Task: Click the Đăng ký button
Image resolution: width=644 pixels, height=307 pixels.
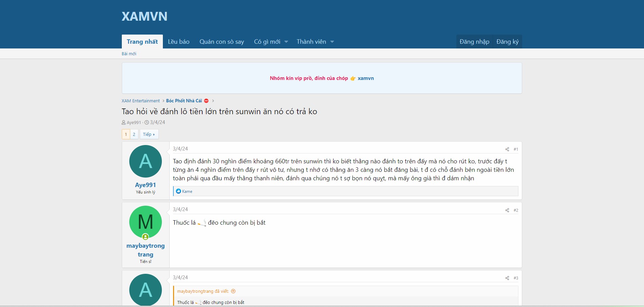Action: click(x=507, y=42)
